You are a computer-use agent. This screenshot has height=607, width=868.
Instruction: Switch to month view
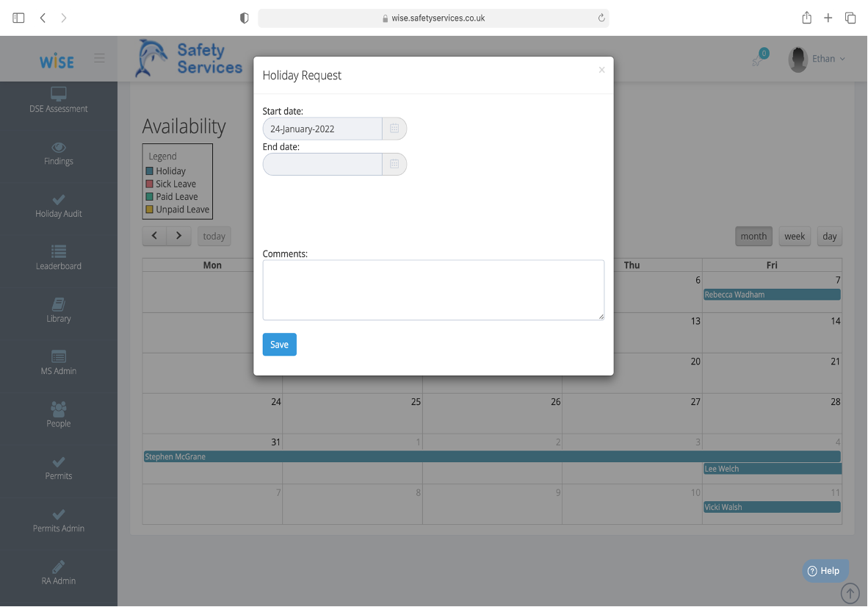coord(753,236)
